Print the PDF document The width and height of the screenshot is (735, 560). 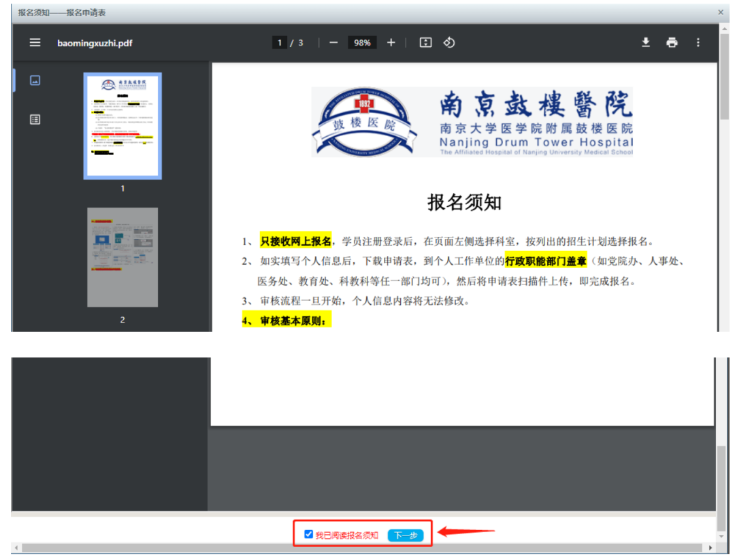(672, 43)
